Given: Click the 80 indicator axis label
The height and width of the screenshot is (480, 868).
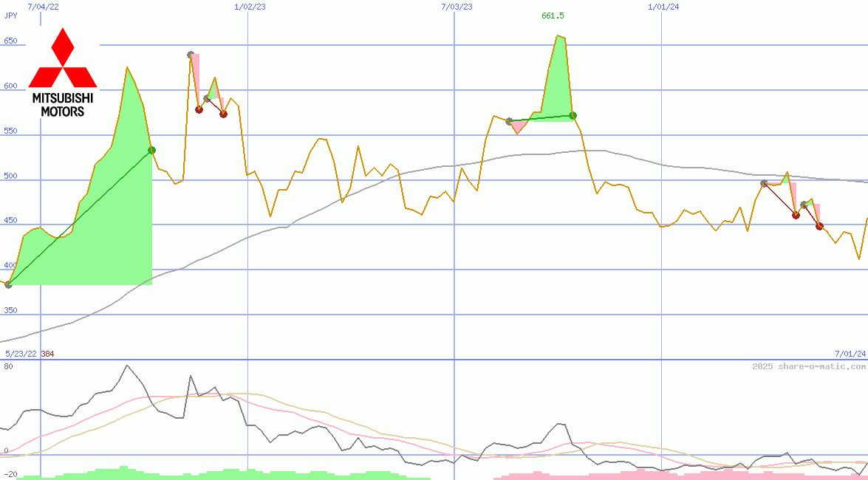Looking at the screenshot, I should (7, 366).
